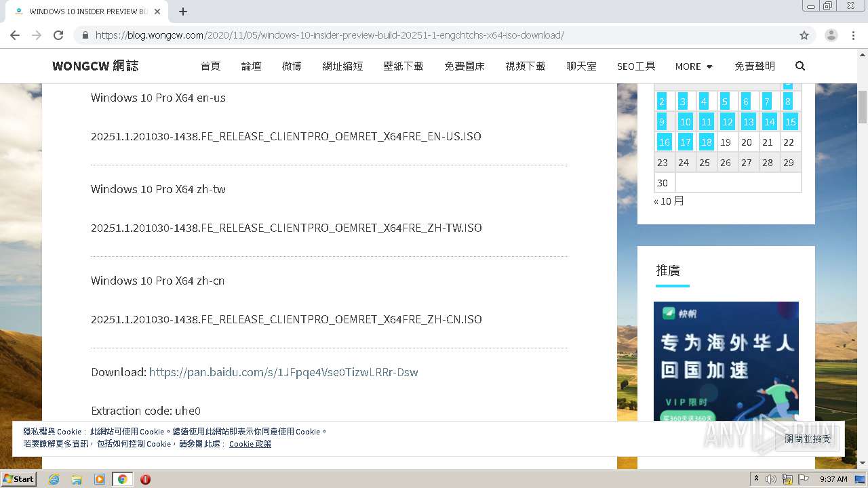Select calendar date 18
868x488 pixels.
[x=707, y=142]
